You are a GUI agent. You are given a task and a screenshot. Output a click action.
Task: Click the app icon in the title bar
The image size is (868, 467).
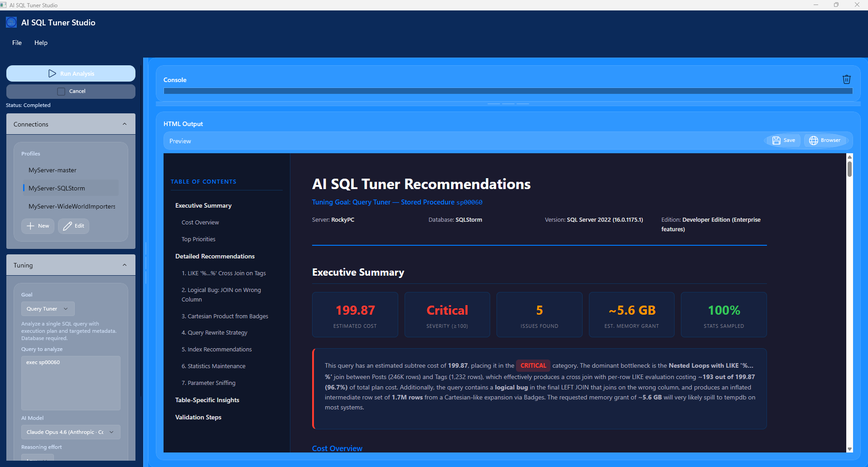(x=5, y=5)
